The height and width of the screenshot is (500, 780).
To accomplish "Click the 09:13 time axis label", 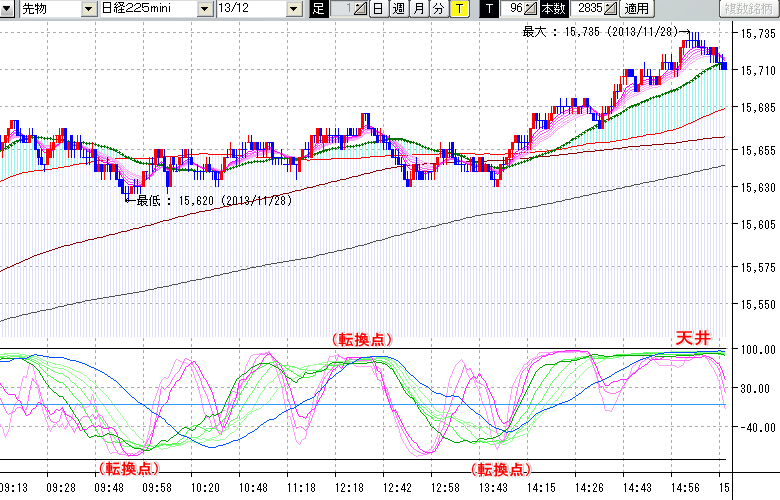I will click(x=13, y=488).
